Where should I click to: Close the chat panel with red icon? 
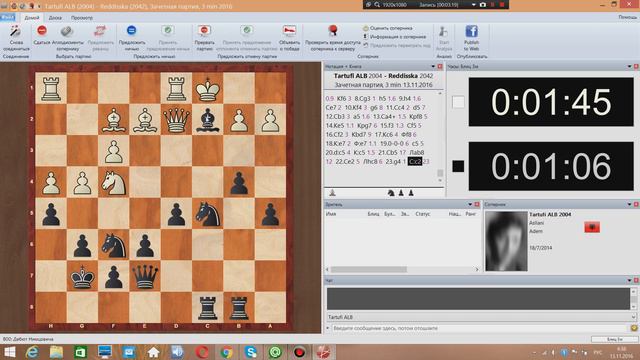coord(636,280)
